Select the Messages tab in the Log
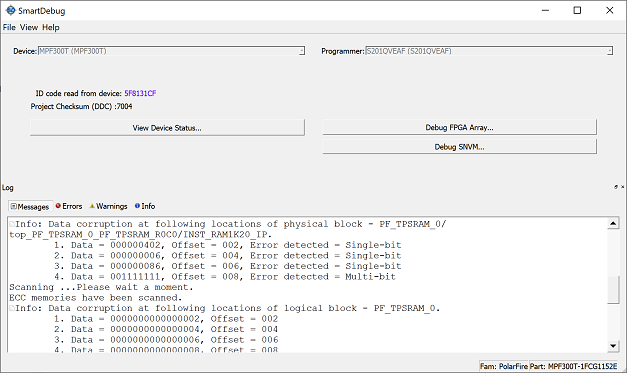 point(30,206)
